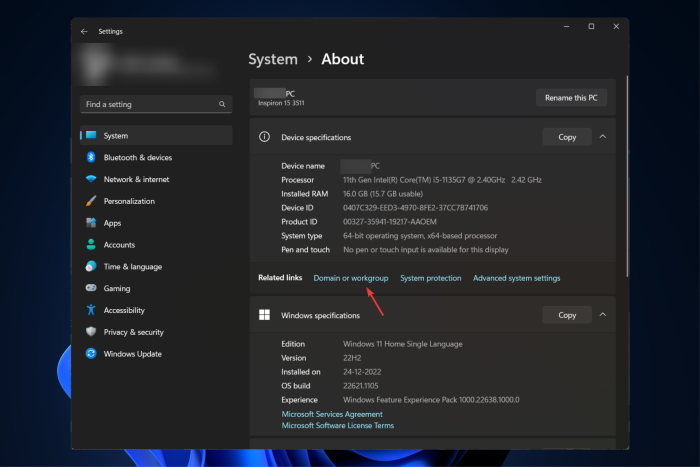Open System protection link
700x467 pixels.
click(x=430, y=278)
